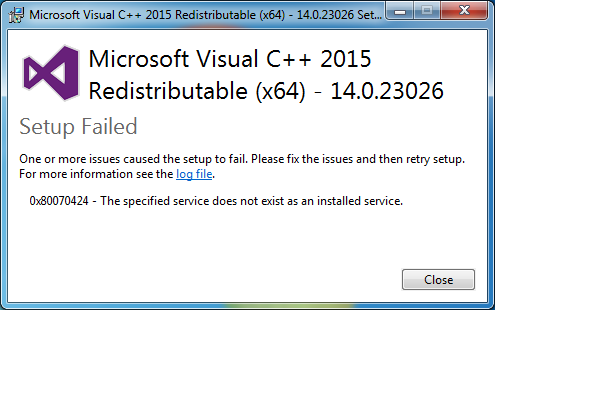Screen dimensions: 614x410
Task: Open the log file link
Action: tap(195, 174)
